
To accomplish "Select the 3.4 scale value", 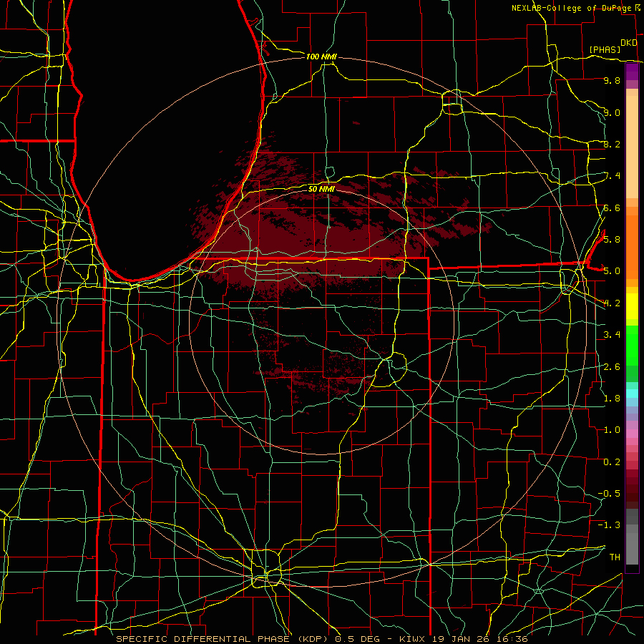I will tap(612, 335).
